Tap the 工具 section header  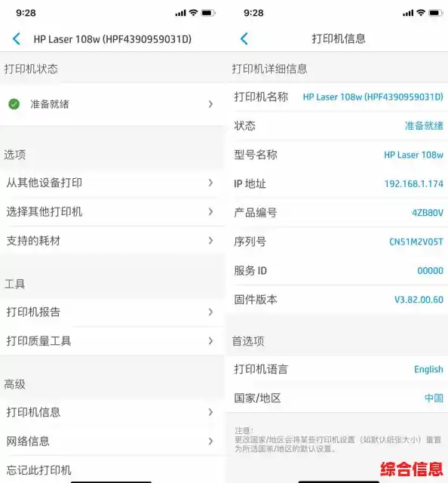point(14,284)
